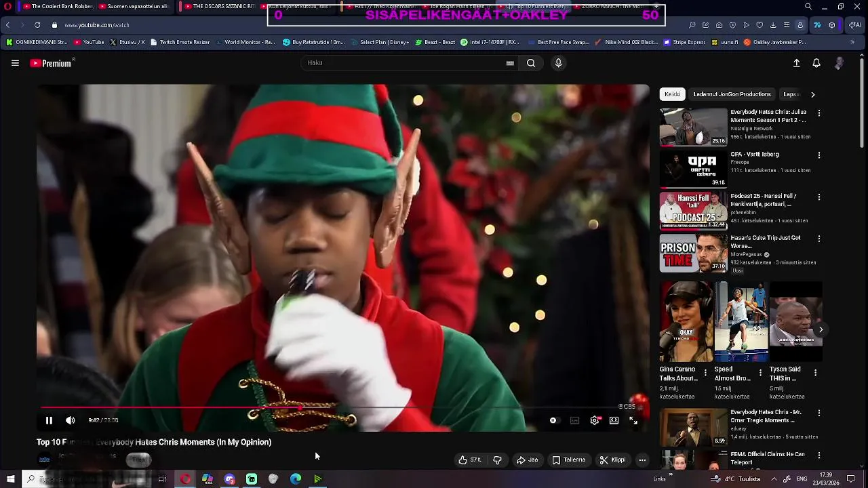The image size is (868, 488).
Task: Expand hidden bookmarks with double chevron
Action: pyautogui.click(x=852, y=42)
